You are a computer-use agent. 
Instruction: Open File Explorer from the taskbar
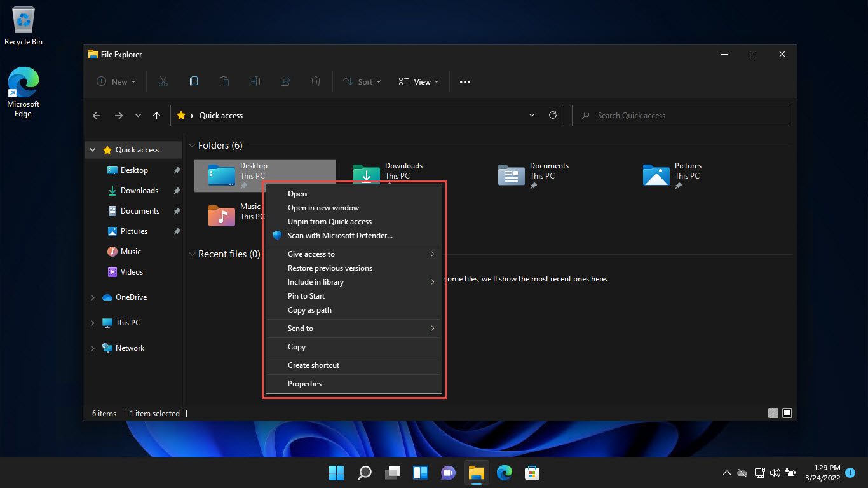coord(476,473)
